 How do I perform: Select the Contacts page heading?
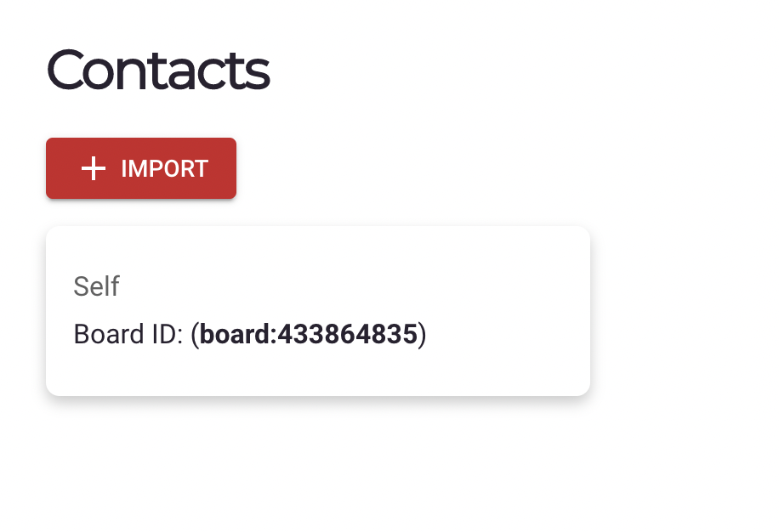pos(158,71)
